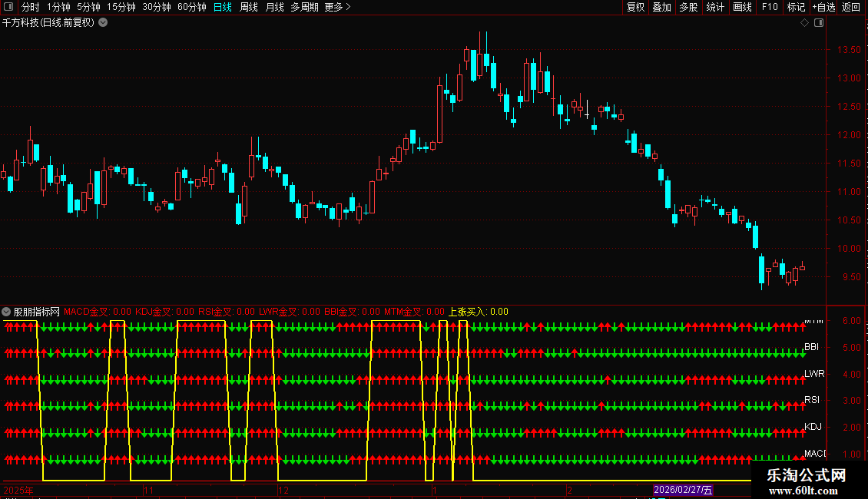Open the 千方科技 chart settings dropdown arrow
The image size is (868, 499).
coord(103,23)
